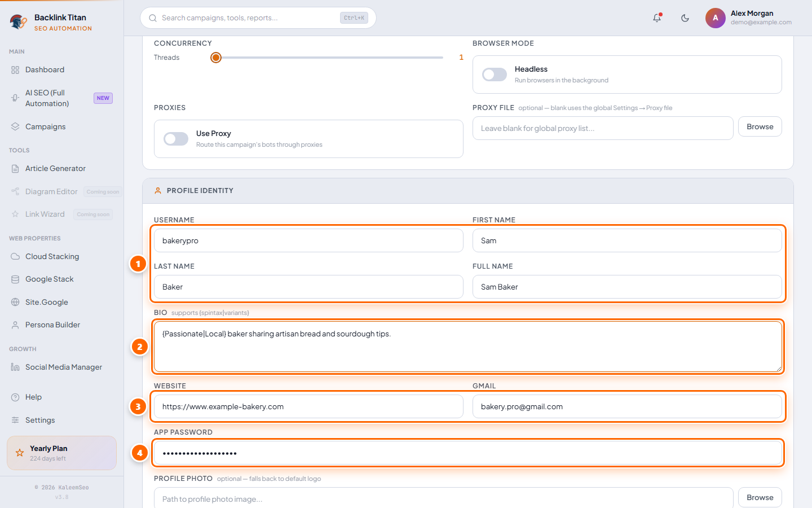Click the Site.Google globe icon
The width and height of the screenshot is (812, 508).
[x=15, y=303]
